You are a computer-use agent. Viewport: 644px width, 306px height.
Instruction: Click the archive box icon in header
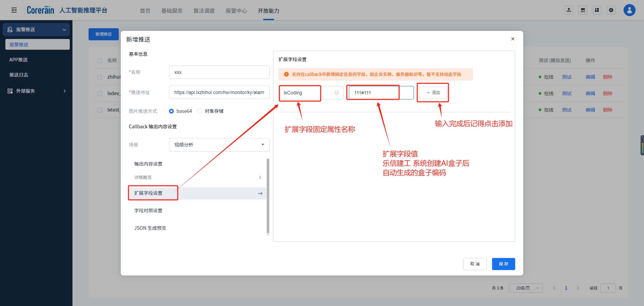click(x=583, y=10)
